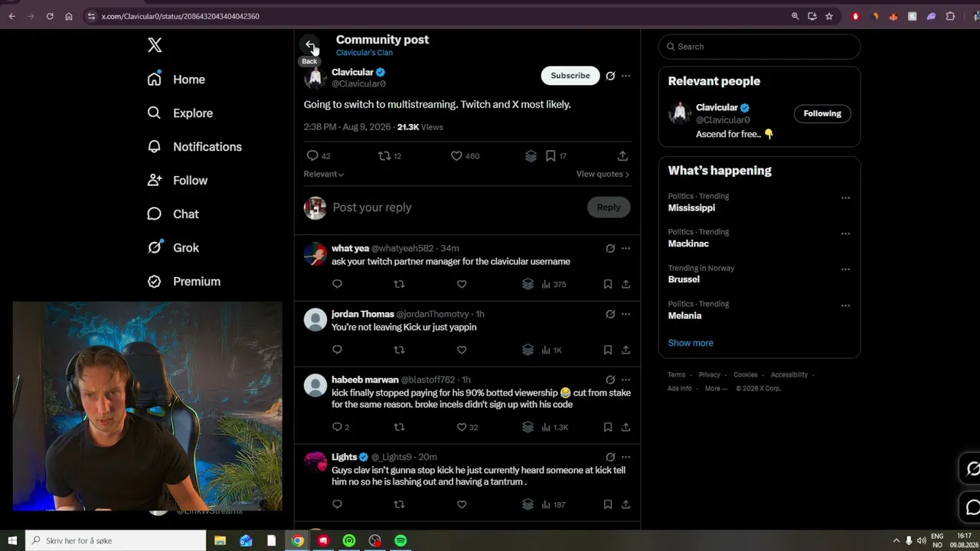Bookmark habeeb marwan's reply

(608, 427)
